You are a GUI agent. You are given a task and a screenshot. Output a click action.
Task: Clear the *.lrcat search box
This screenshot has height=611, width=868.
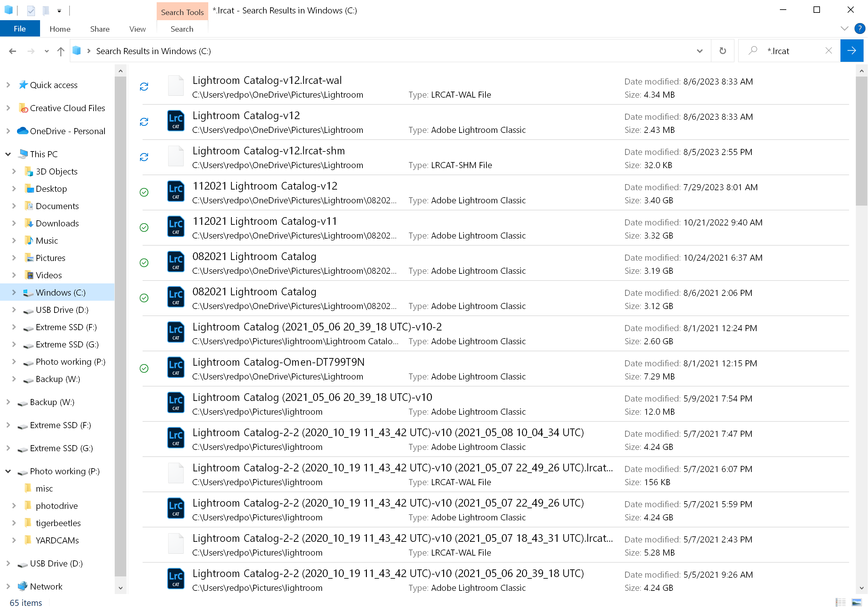(828, 51)
